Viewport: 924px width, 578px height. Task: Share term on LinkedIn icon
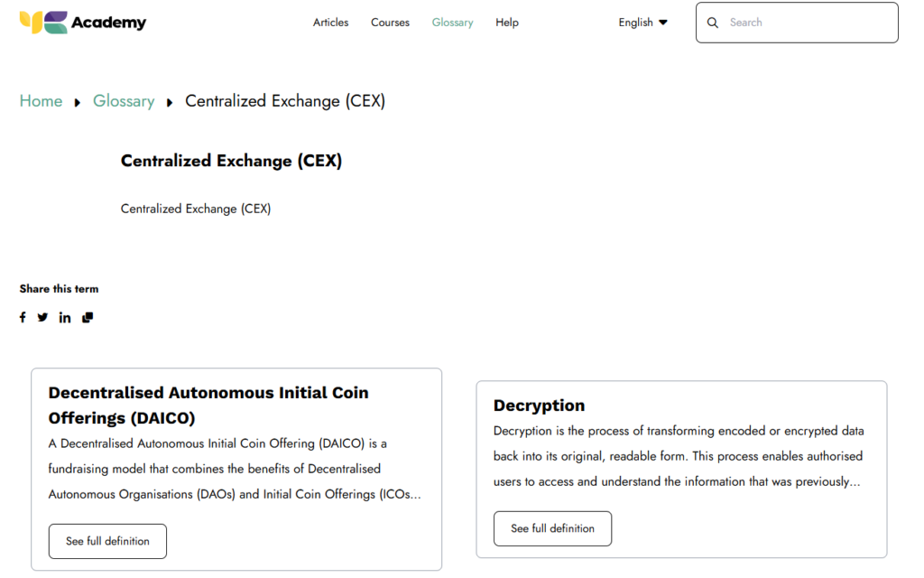(x=65, y=318)
